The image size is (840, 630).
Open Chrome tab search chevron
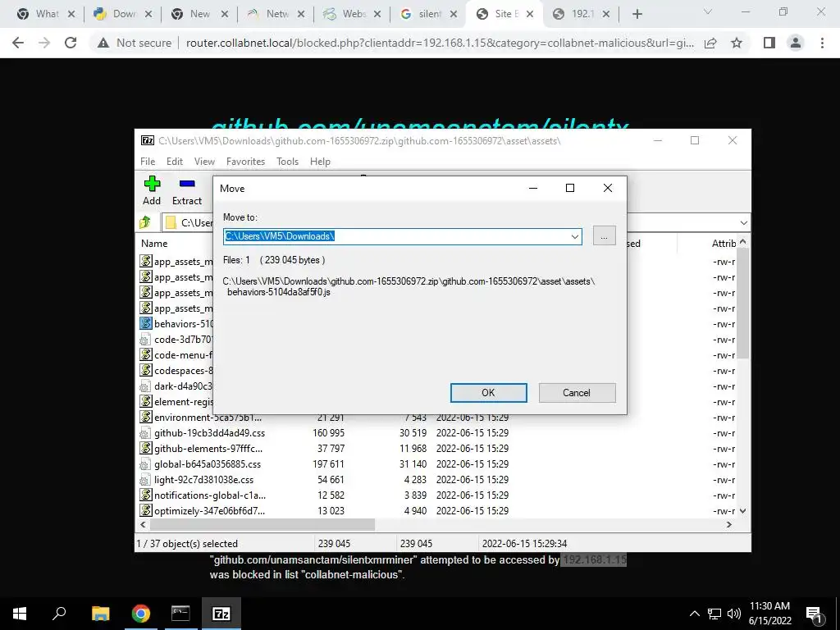pyautogui.click(x=708, y=11)
